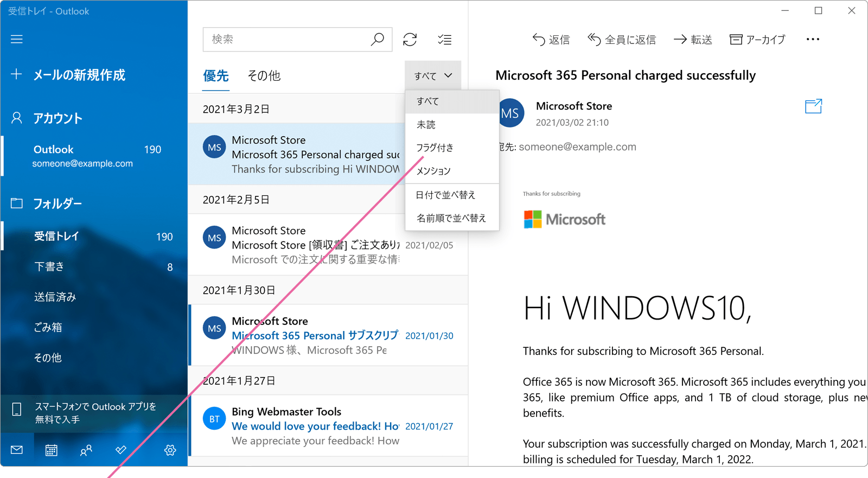Click the 2021年2月5日 date header

click(x=236, y=200)
